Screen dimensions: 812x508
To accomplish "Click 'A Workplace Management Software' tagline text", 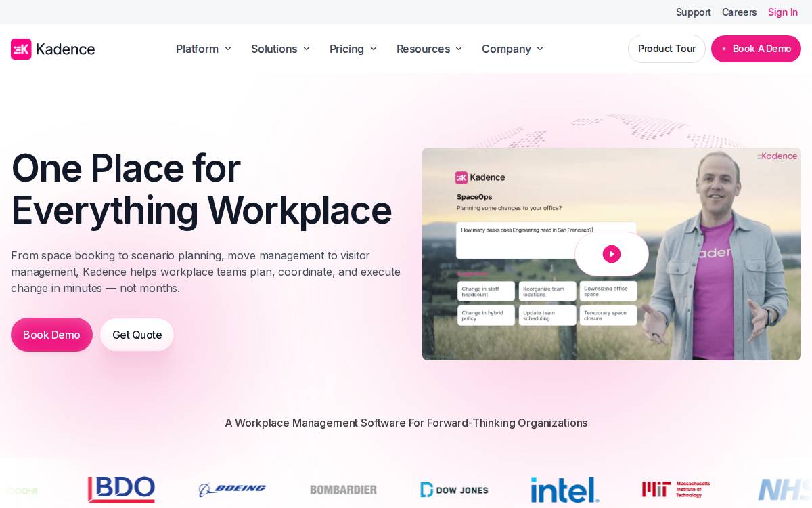I will pos(406,423).
